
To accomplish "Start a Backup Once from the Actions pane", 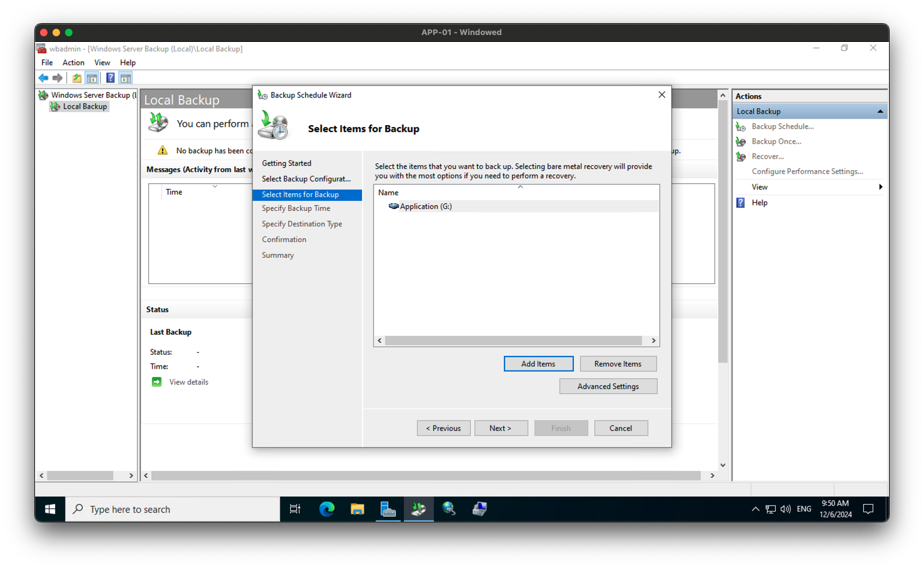I will [775, 141].
